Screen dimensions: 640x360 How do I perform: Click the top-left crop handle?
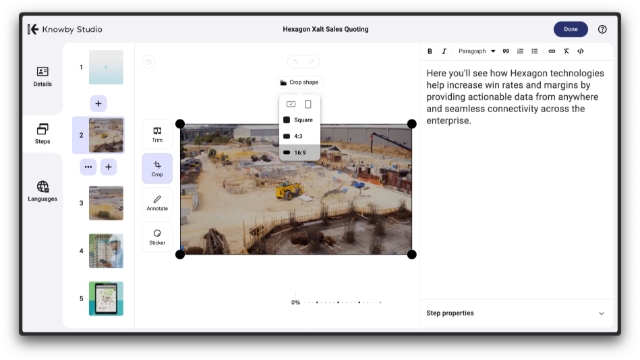point(180,124)
